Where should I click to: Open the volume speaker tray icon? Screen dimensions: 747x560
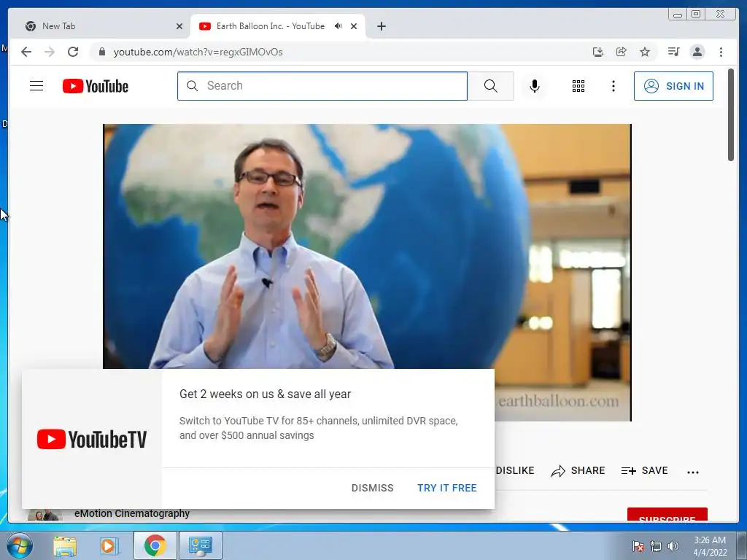point(673,546)
